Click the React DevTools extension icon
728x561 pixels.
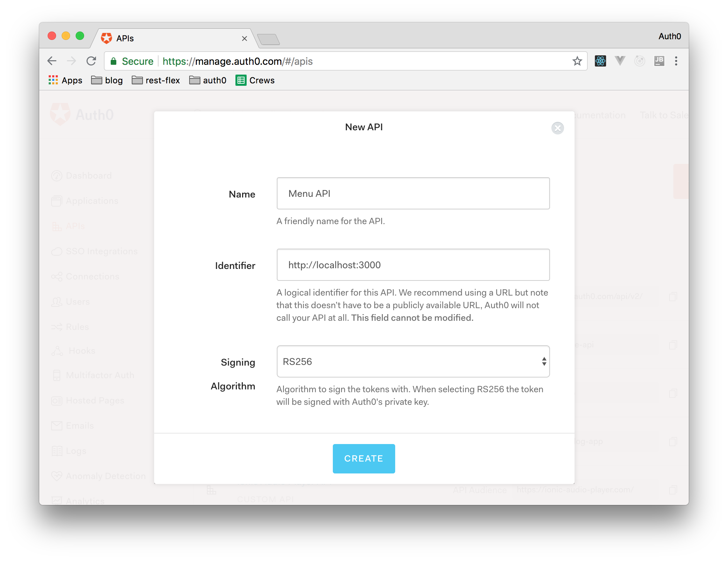tap(600, 61)
